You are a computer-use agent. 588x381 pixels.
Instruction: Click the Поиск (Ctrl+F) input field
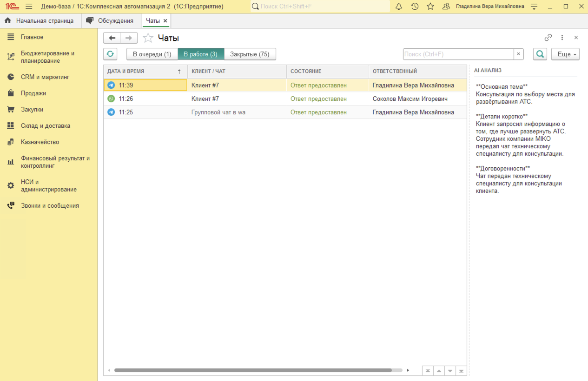458,54
